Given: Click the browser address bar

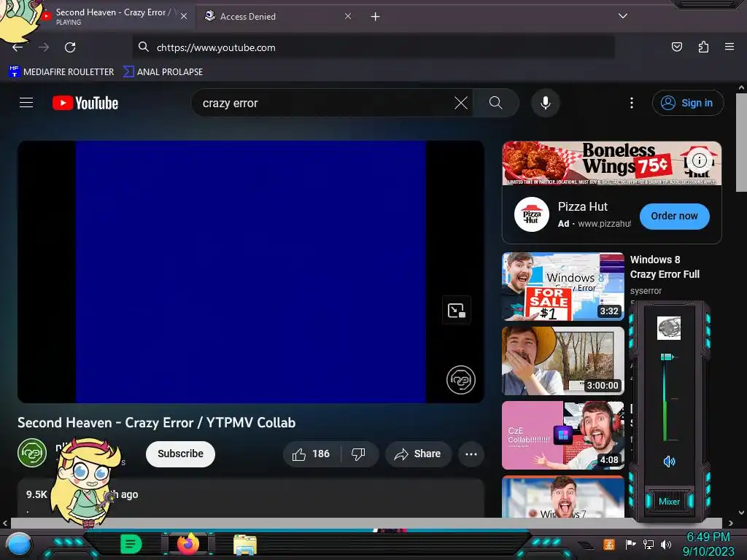Looking at the screenshot, I should pos(373,47).
